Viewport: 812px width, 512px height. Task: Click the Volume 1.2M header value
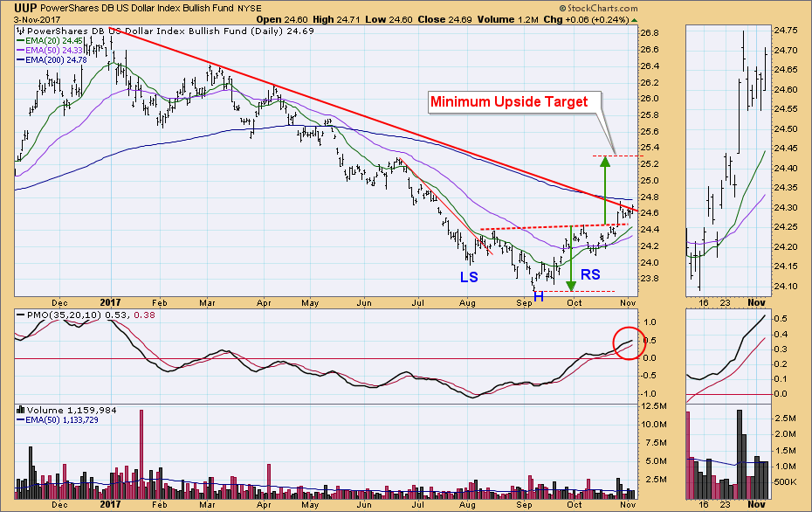point(507,20)
